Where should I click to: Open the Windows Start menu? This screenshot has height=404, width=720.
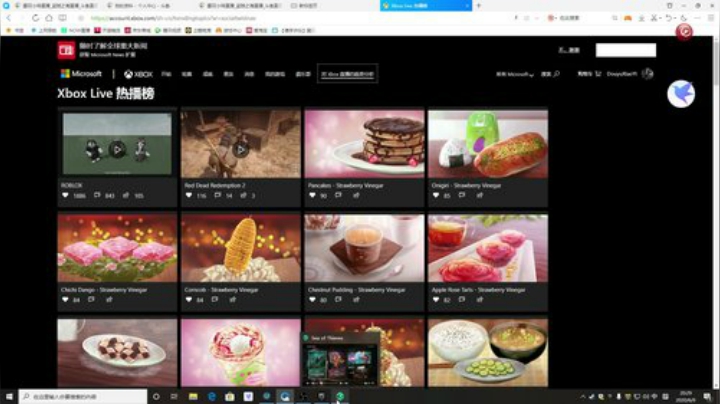click(x=9, y=396)
